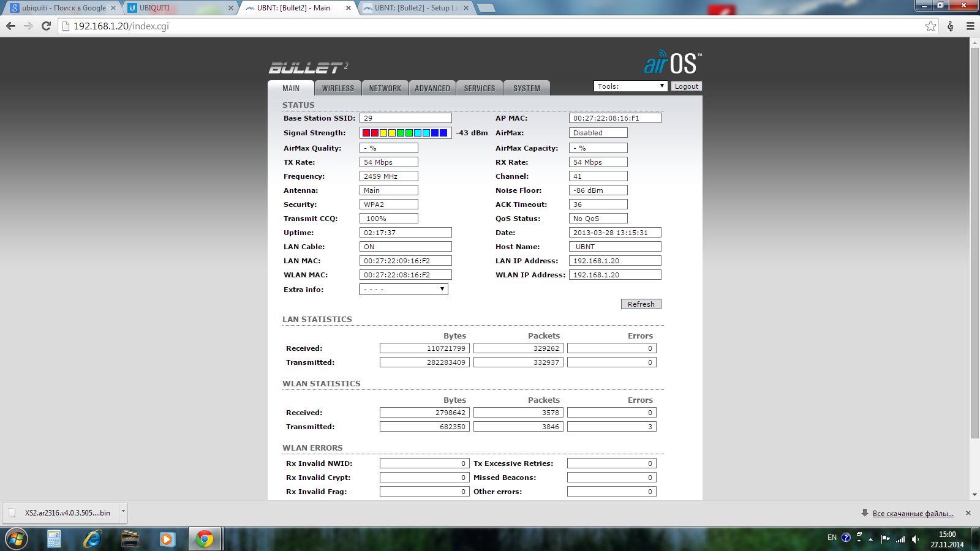Open Action Center flag icon
This screenshot has height=551, width=980.
pos(885,539)
